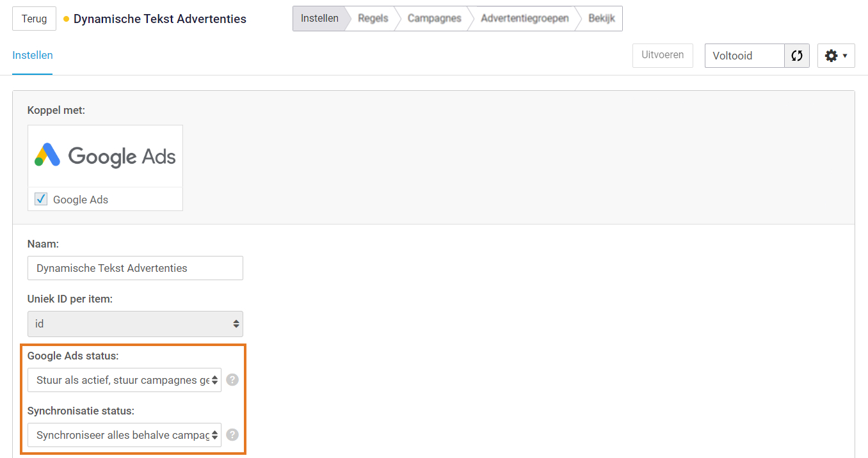Expand the Google Ads status dropdown
This screenshot has width=868, height=458.
124,380
